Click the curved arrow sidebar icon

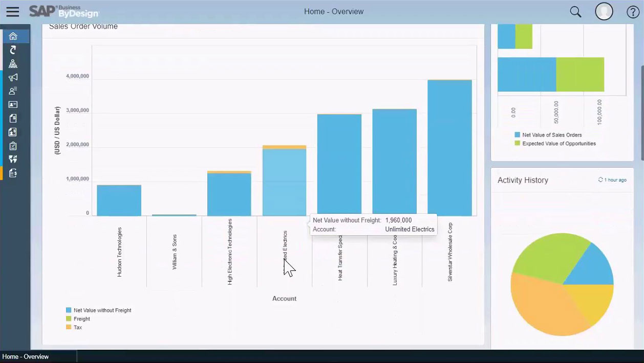coord(13,50)
